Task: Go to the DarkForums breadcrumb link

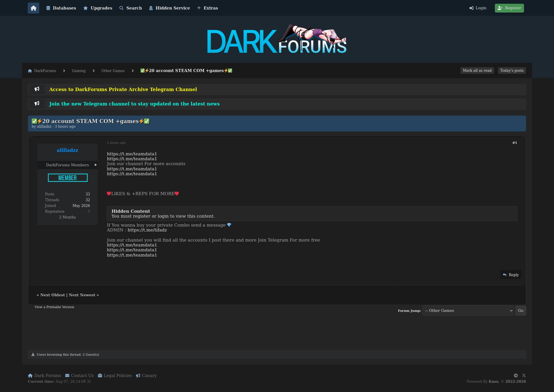Action: 42,71
